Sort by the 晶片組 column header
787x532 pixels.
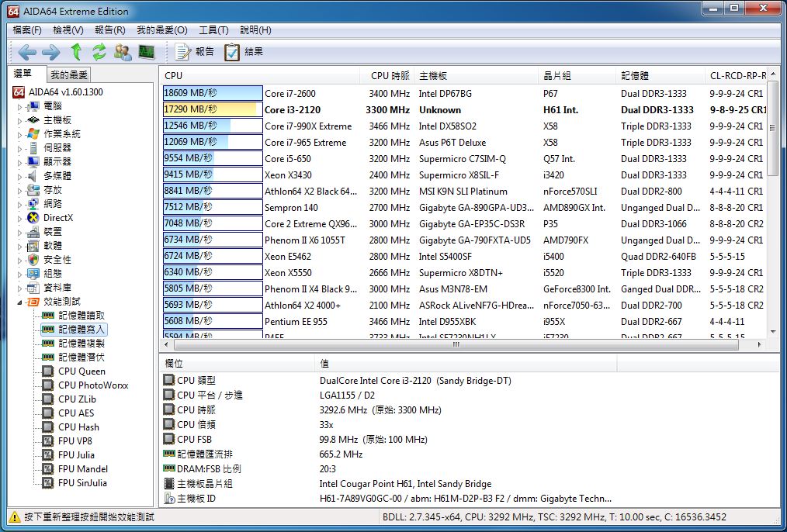point(577,76)
